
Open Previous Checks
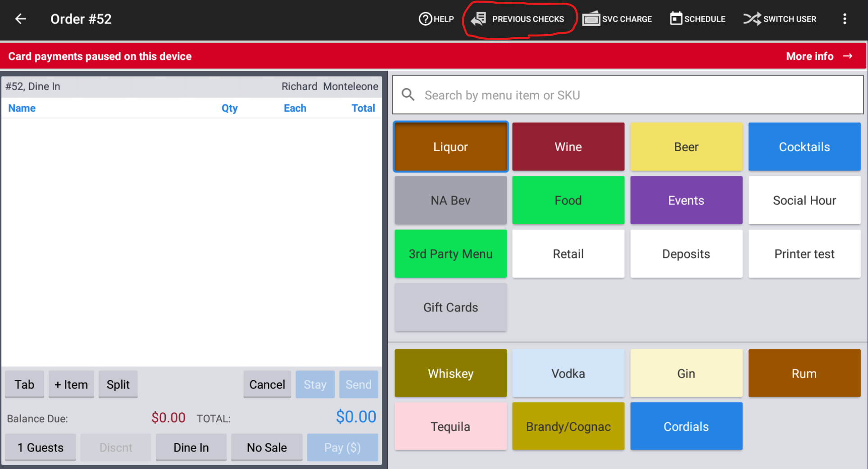click(518, 19)
